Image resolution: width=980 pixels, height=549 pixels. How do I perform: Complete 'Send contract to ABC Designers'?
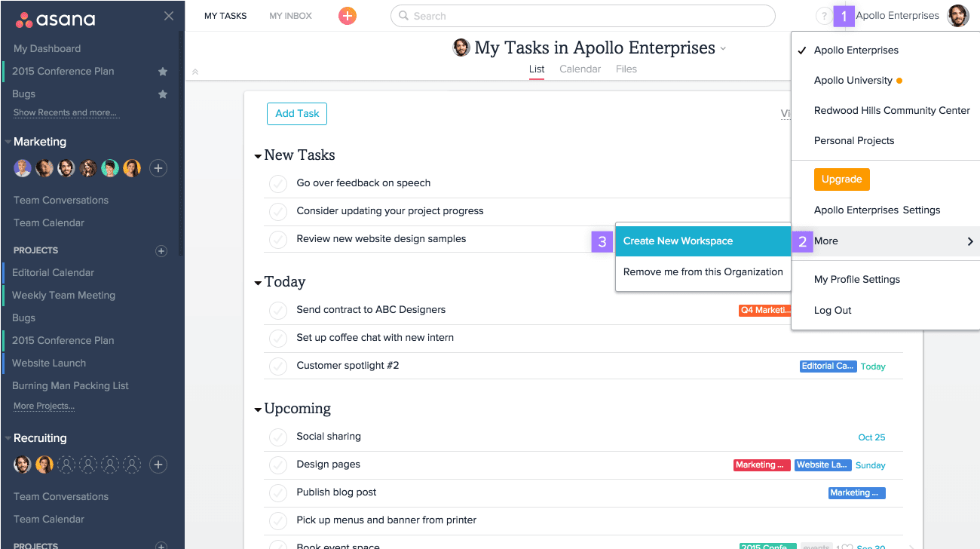pos(278,310)
